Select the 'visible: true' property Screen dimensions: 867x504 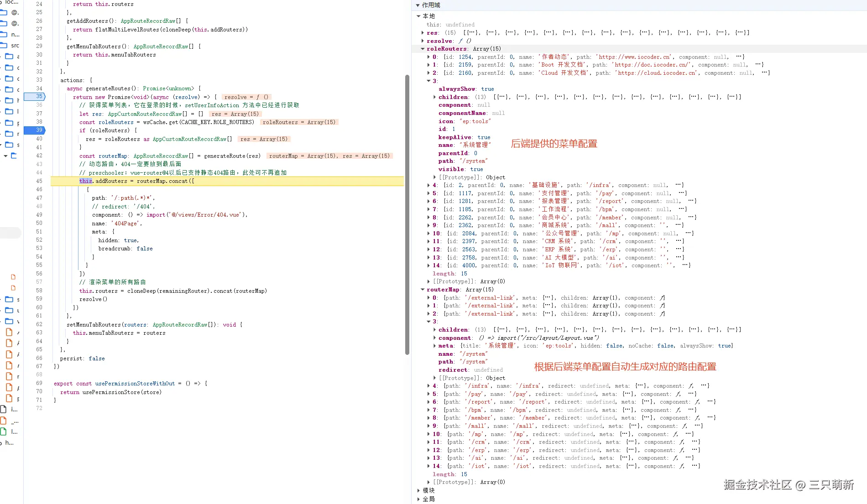460,169
